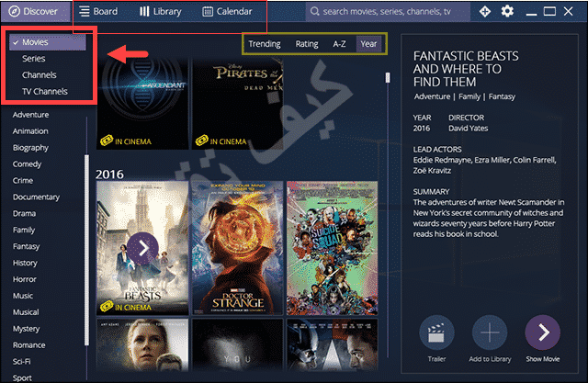
Task: Click the Show Movie arrow button
Action: [543, 332]
